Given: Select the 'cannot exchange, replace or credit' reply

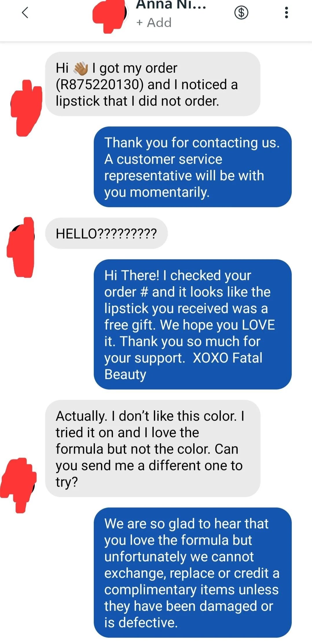Looking at the screenshot, I should 192,573.
